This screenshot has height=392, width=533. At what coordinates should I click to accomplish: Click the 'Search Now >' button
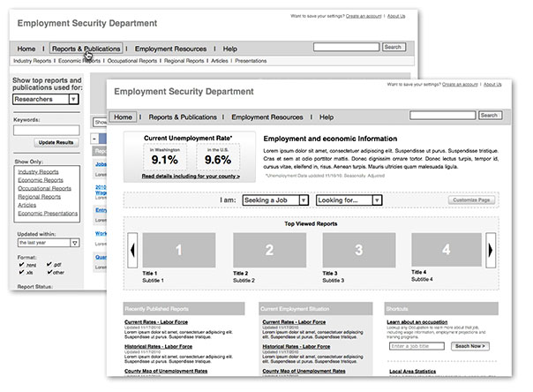pyautogui.click(x=469, y=346)
